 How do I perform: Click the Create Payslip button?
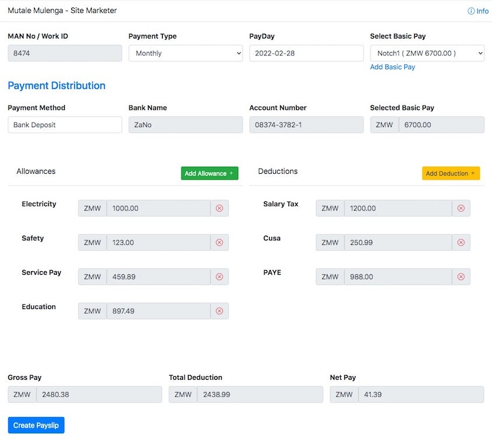coord(36,425)
